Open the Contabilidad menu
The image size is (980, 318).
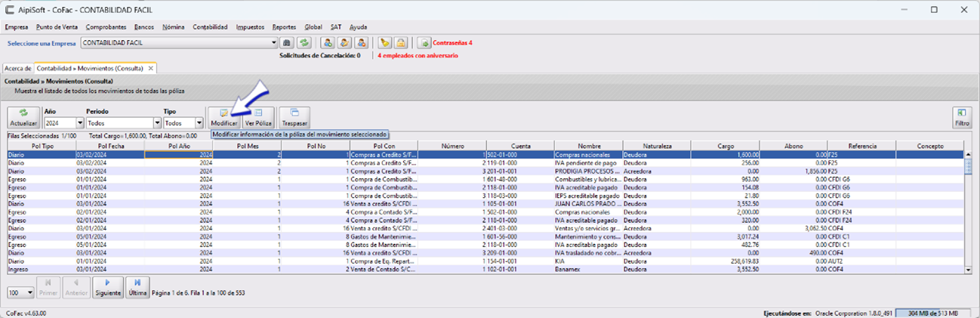coord(210,26)
